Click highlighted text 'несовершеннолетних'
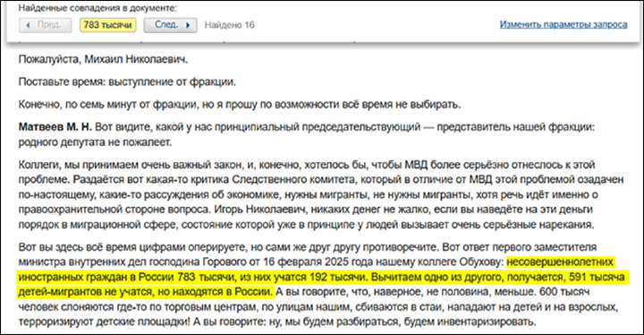Image resolution: width=644 pixels, height=335 pixels. [x=560, y=262]
